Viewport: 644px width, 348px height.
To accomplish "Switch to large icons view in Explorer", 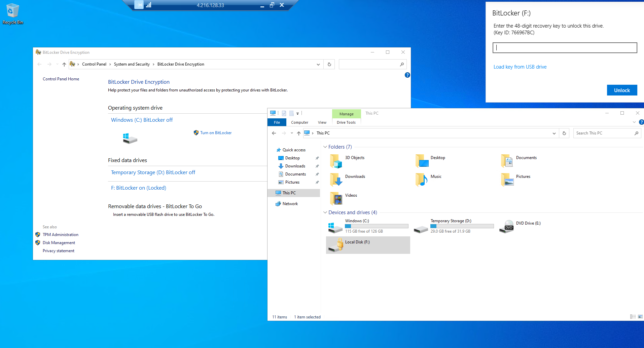I will [x=640, y=317].
